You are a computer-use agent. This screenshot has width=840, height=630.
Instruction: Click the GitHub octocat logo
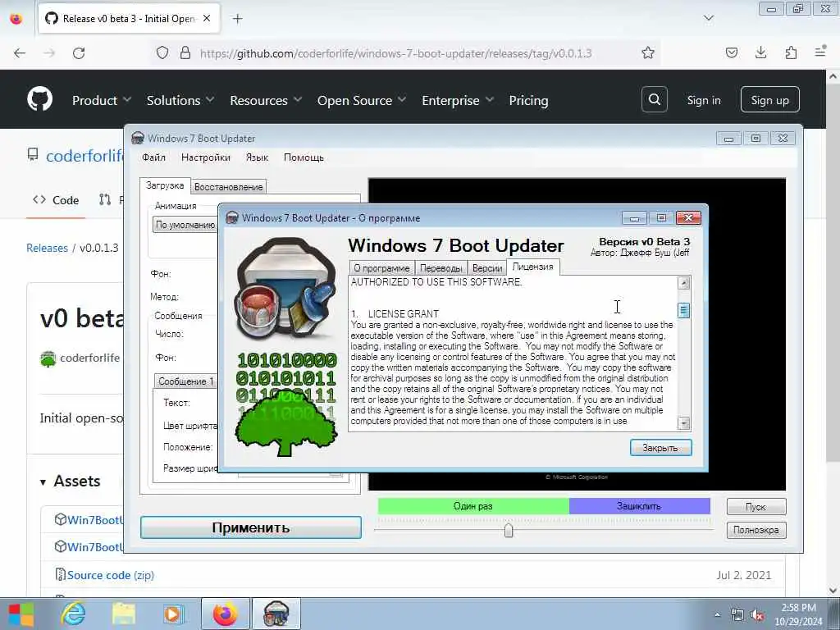[39, 99]
